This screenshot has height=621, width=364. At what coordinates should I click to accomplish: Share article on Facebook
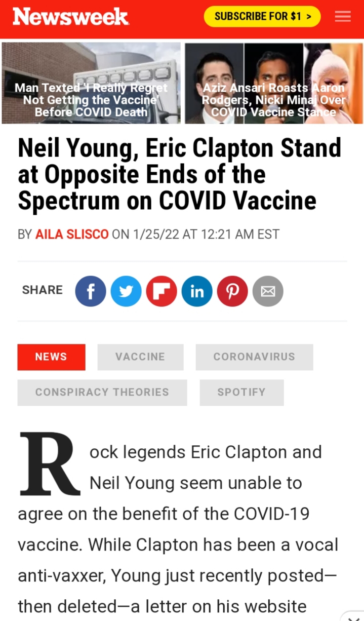pos(91,291)
